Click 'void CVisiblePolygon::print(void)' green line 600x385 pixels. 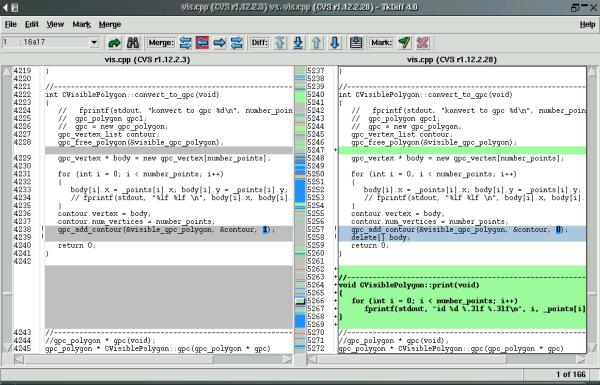coord(409,285)
